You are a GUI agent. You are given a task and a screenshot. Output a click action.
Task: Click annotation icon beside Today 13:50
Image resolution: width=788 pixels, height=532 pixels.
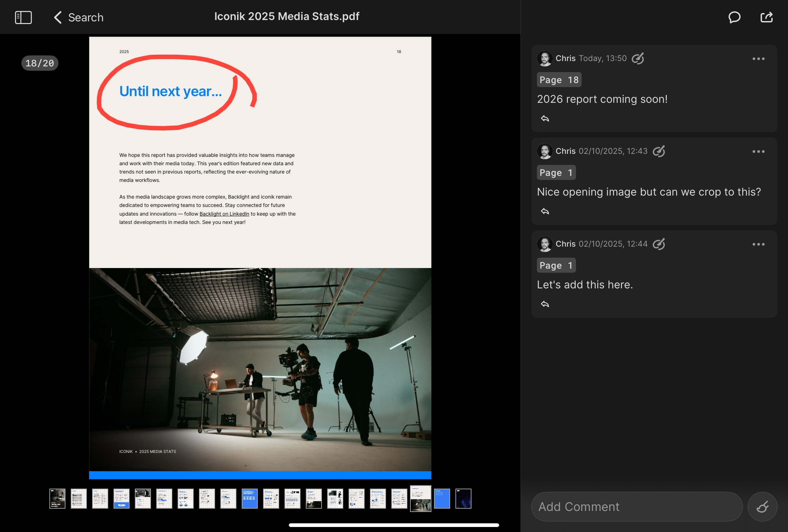pos(638,58)
